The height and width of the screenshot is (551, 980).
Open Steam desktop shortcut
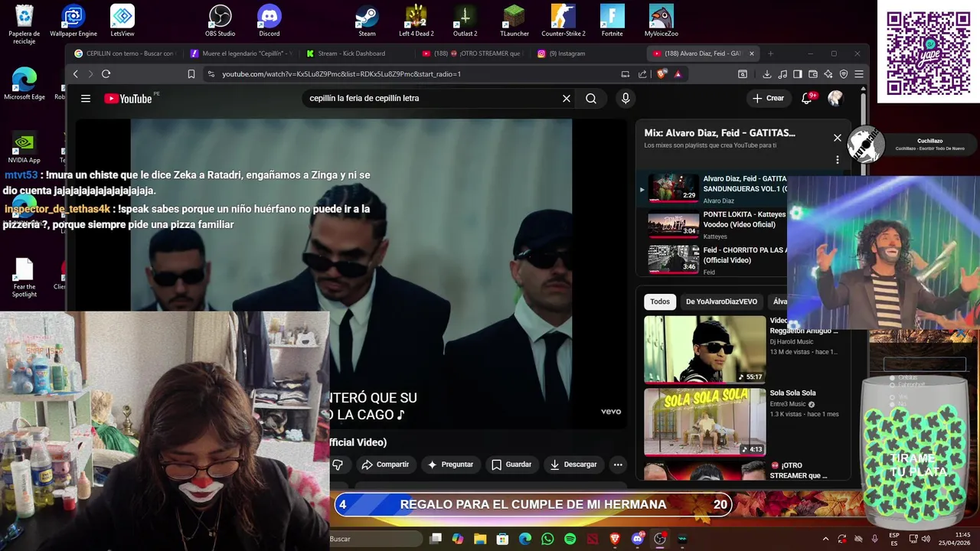coord(367,21)
